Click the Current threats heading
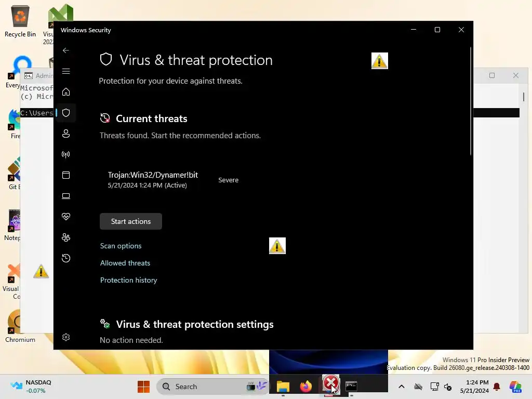Viewport: 532px width, 399px height. click(x=151, y=119)
